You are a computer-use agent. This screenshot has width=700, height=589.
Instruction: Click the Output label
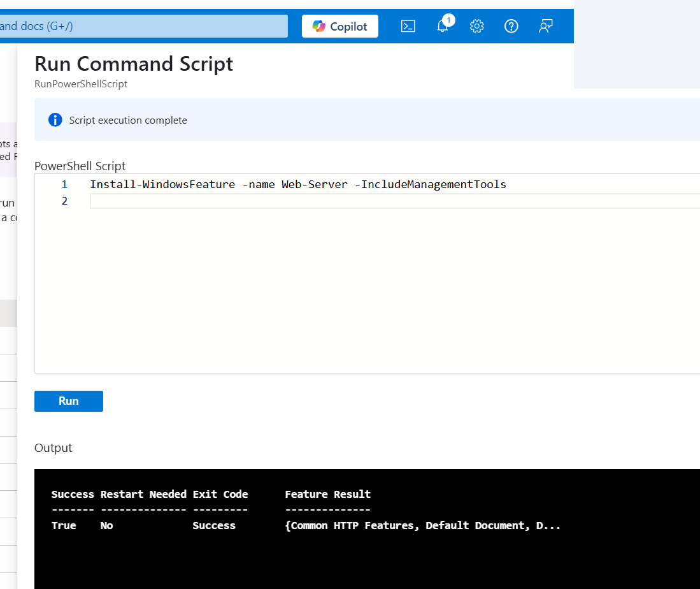(x=53, y=447)
